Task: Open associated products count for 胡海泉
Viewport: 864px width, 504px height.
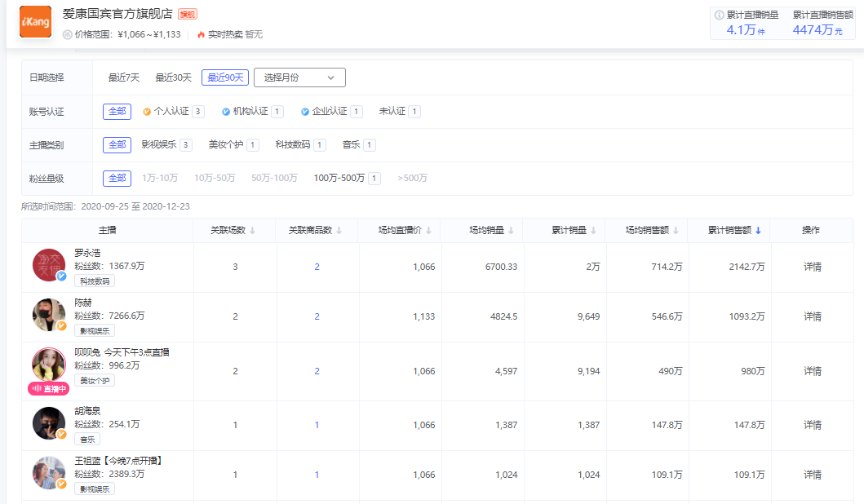Action: [317, 425]
